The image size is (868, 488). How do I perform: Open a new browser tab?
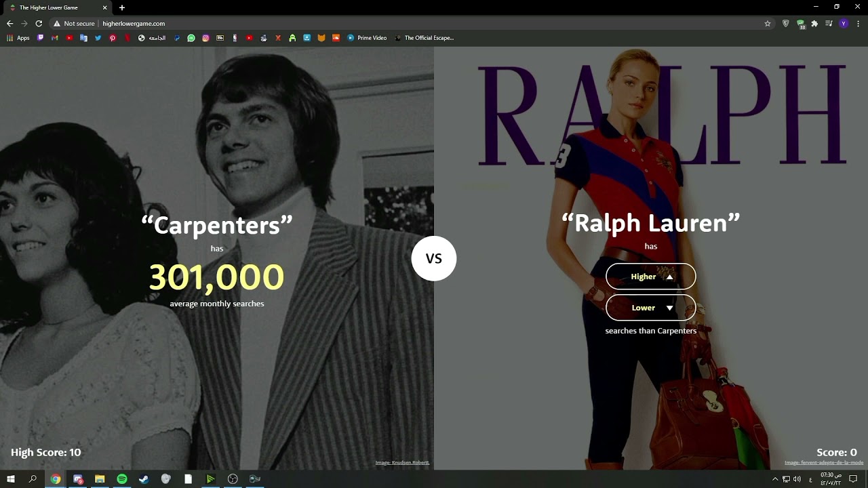[122, 7]
